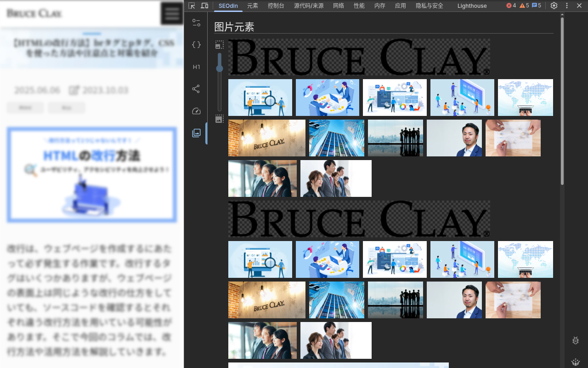Click the Bruce Clay logo on the webpage

tap(34, 13)
